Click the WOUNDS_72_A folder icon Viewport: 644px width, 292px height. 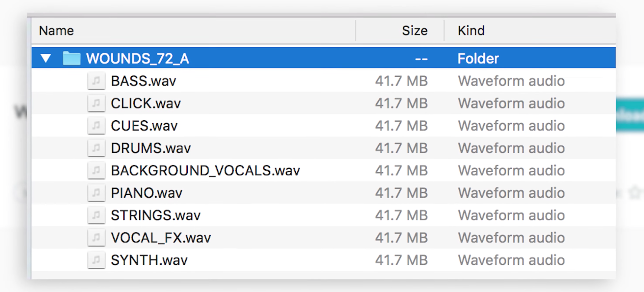(71, 59)
